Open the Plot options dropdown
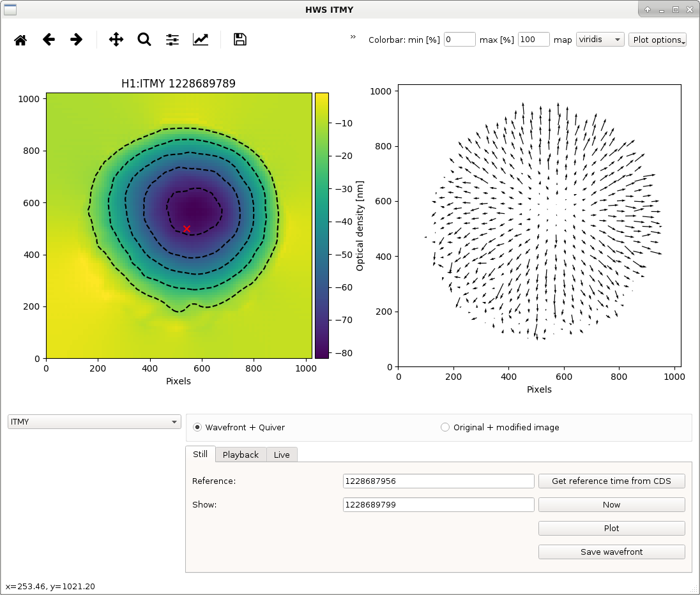Viewport: 700px width, 595px height. click(657, 40)
